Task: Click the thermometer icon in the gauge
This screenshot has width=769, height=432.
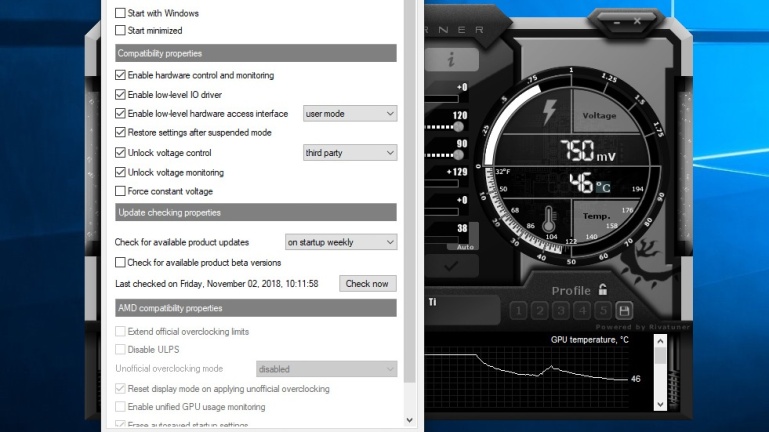Action: [x=548, y=219]
